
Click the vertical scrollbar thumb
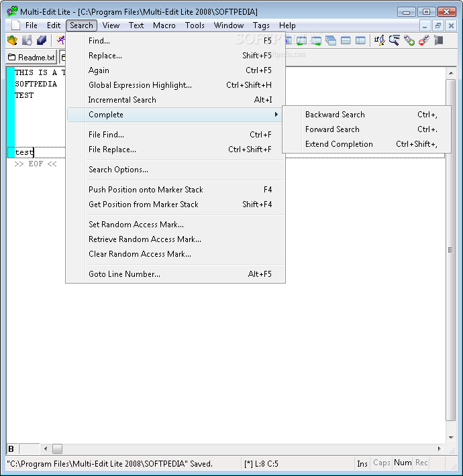[451, 250]
